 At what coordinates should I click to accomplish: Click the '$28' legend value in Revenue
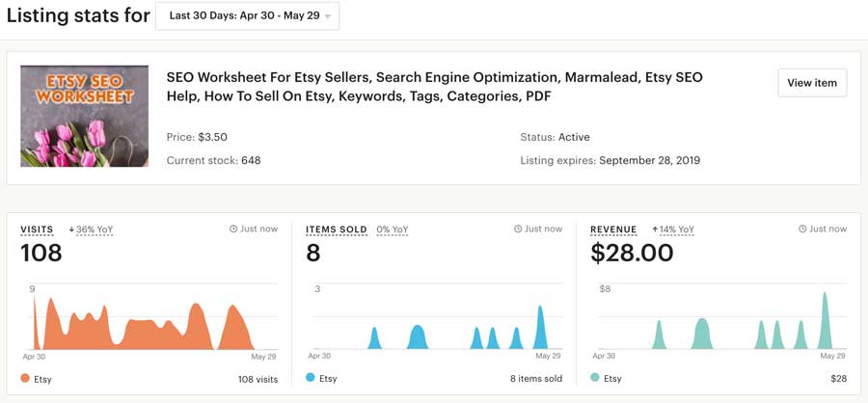pos(839,379)
